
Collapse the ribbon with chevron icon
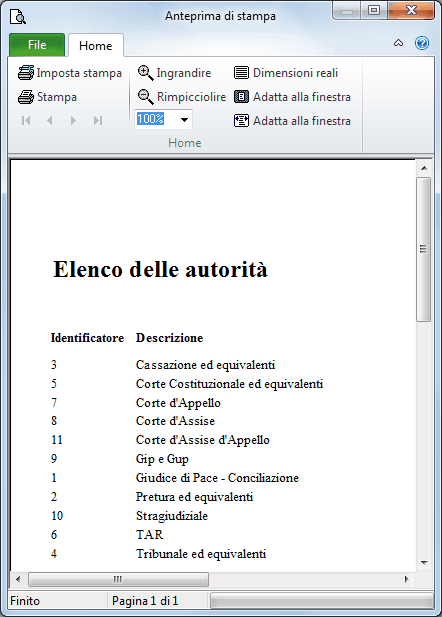tap(398, 43)
